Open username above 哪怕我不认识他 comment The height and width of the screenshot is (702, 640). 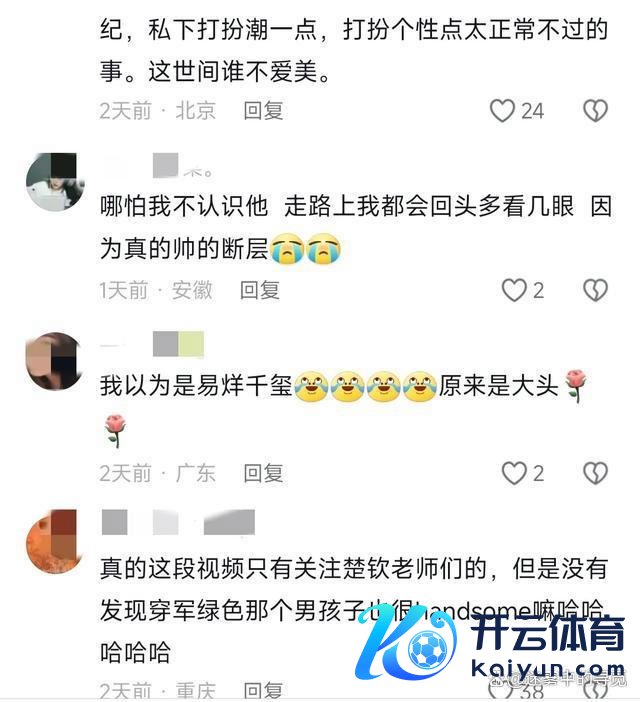(x=157, y=166)
